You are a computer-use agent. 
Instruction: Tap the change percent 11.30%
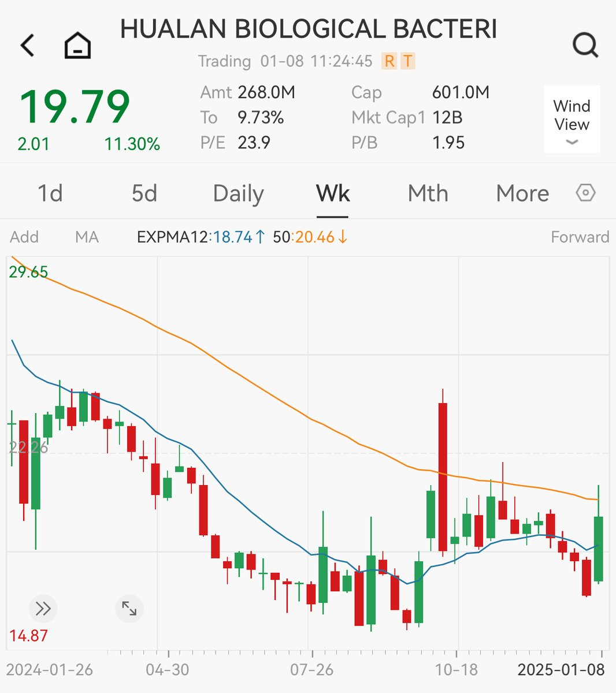[132, 144]
